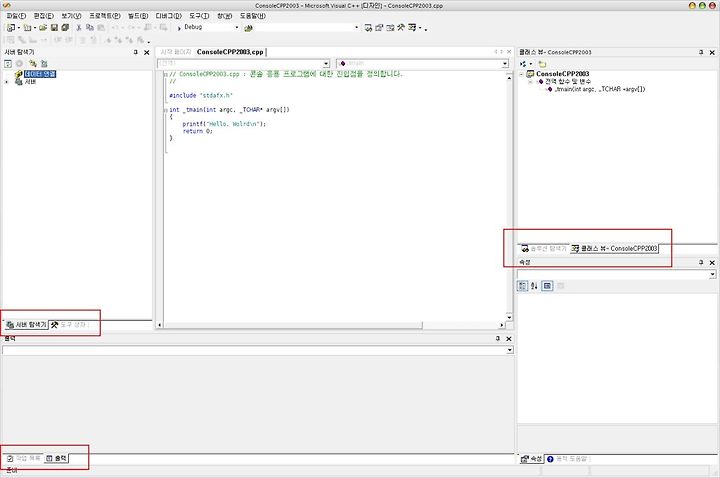720x478 pixels.
Task: Click the Find in Files icon
Action: coord(248,28)
